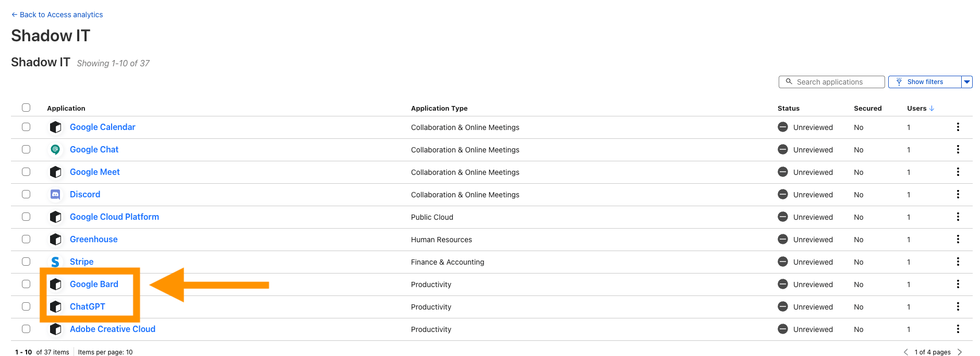
Task: Open three-dot menu for Google Cloud Platform
Action: [958, 217]
